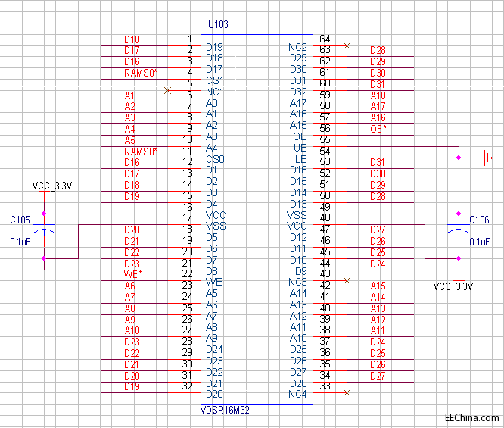Click the red D27 net label at pin 34
Viewport: 504px width, 428px height.
click(378, 376)
